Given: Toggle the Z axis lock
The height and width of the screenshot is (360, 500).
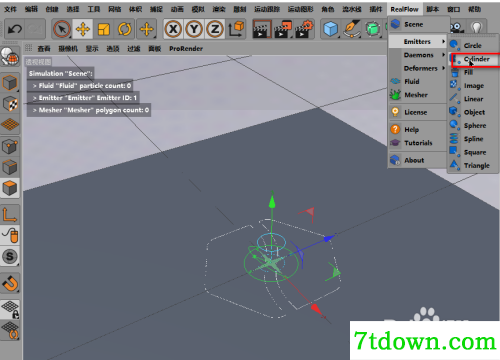Looking at the screenshot, I should [215, 29].
